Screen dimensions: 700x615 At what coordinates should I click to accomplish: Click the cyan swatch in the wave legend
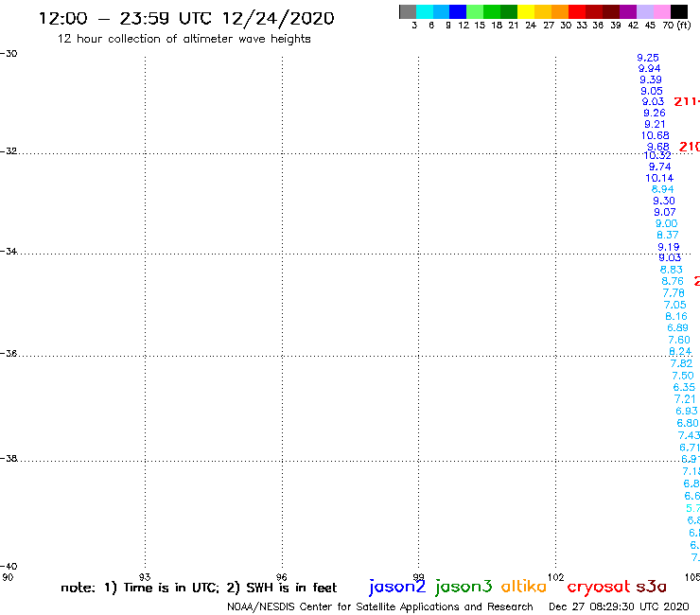[x=425, y=11]
